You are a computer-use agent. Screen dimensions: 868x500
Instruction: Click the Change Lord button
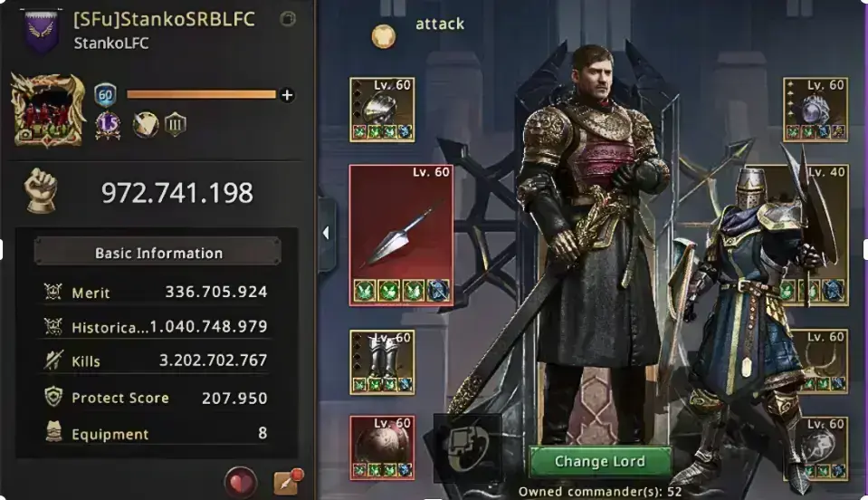click(x=600, y=461)
